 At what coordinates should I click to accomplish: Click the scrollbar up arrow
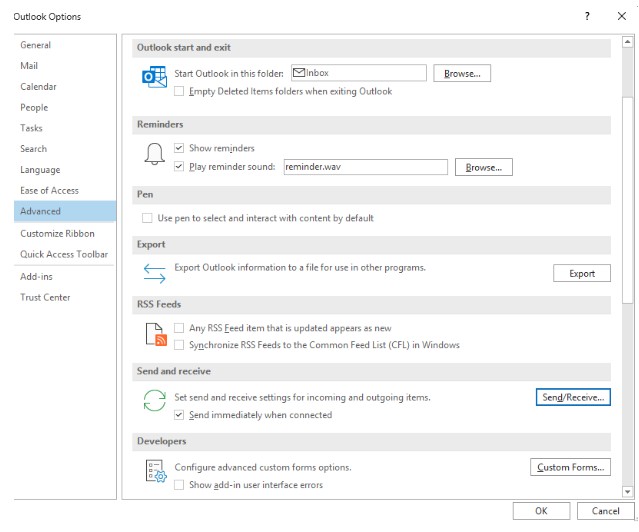(628, 42)
